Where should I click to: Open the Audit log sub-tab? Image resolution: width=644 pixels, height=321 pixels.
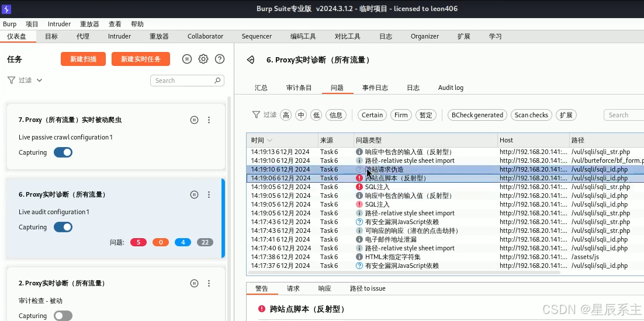pos(451,88)
